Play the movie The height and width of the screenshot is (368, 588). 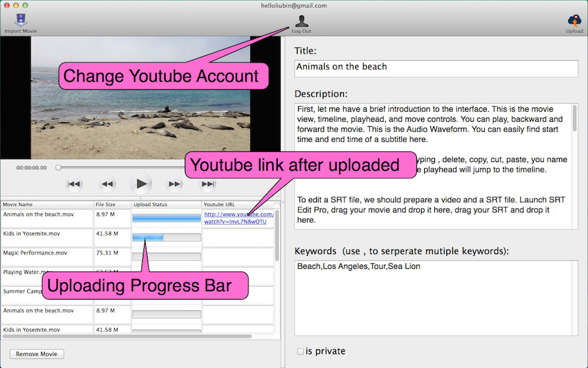click(x=141, y=184)
